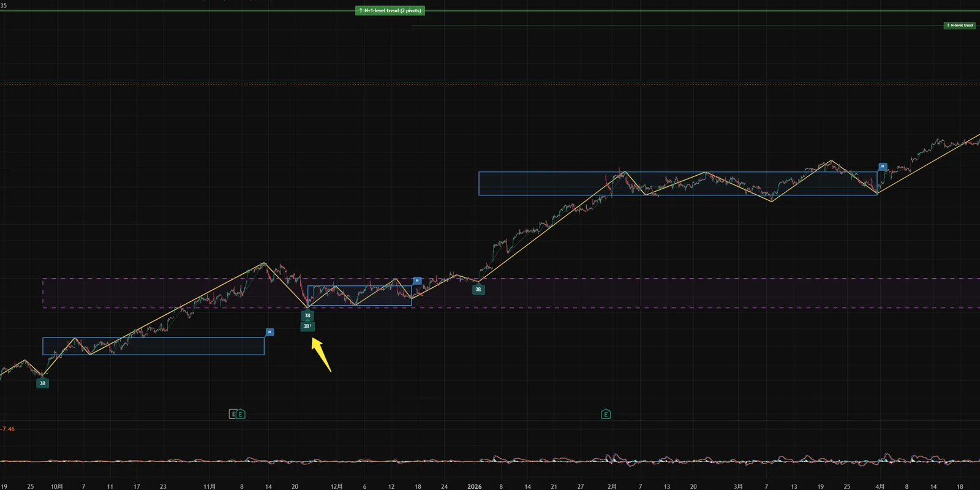Click the 3B label below the September low
The image size is (980, 490).
pos(42,383)
